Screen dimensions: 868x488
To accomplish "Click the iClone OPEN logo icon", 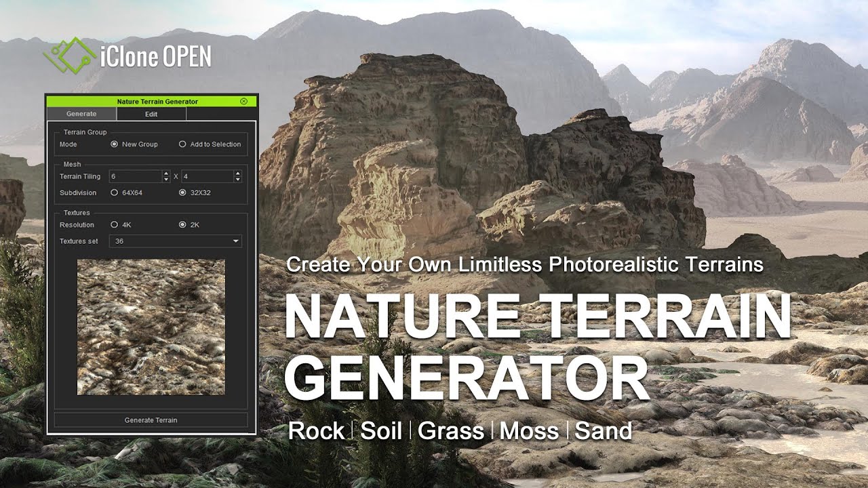I will [69, 56].
